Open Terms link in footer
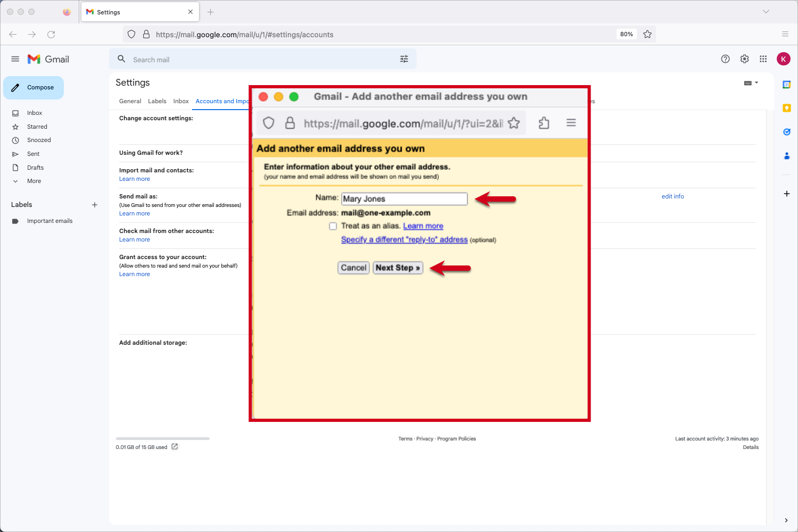This screenshot has height=532, width=798. tap(405, 439)
